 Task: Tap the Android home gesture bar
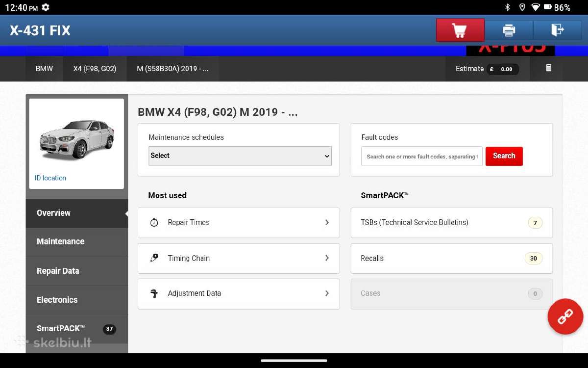pyautogui.click(x=294, y=361)
